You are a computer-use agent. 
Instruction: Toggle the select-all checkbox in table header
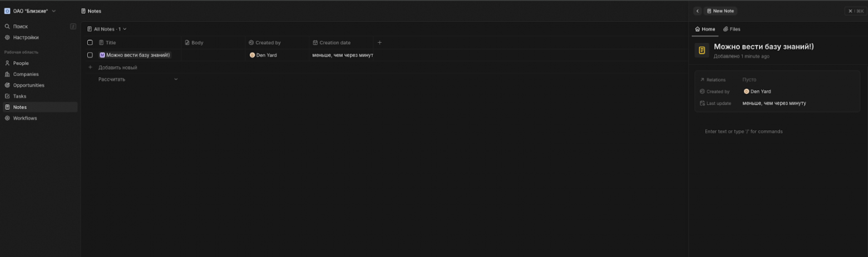[90, 42]
